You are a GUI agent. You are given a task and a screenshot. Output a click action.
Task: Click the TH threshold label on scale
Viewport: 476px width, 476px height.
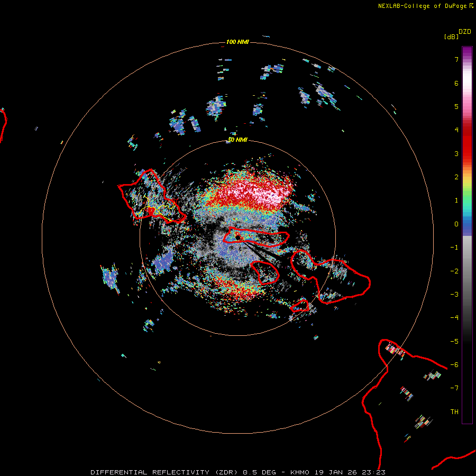pos(454,412)
